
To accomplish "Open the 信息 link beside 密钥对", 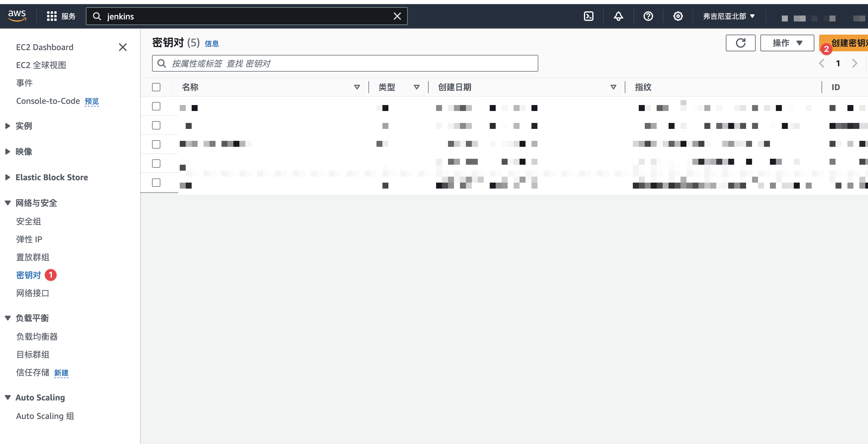I will (212, 44).
